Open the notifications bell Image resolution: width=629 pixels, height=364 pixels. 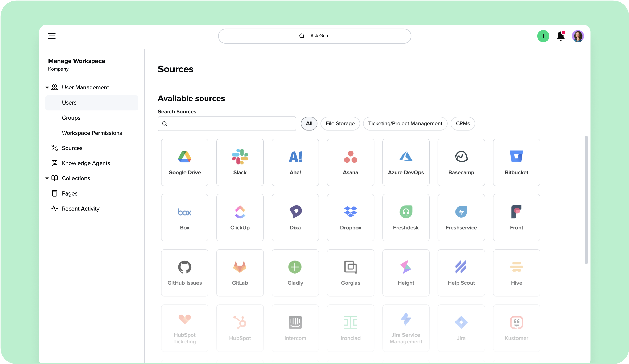[560, 36]
